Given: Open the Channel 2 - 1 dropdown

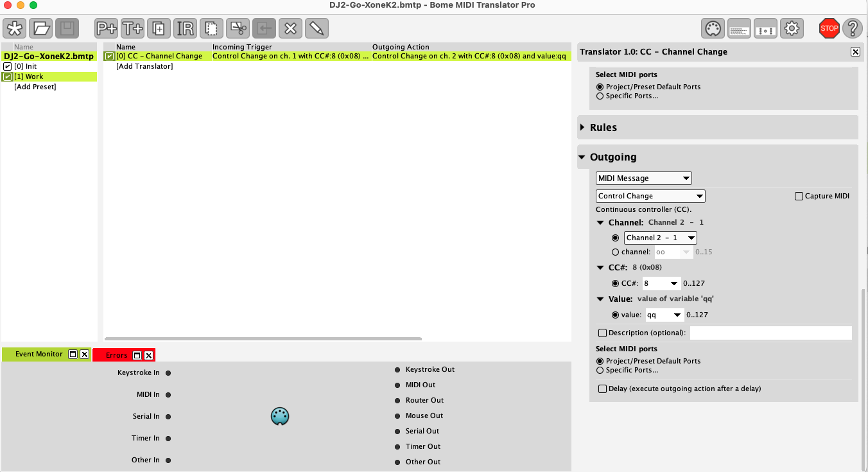Looking at the screenshot, I should (661, 238).
